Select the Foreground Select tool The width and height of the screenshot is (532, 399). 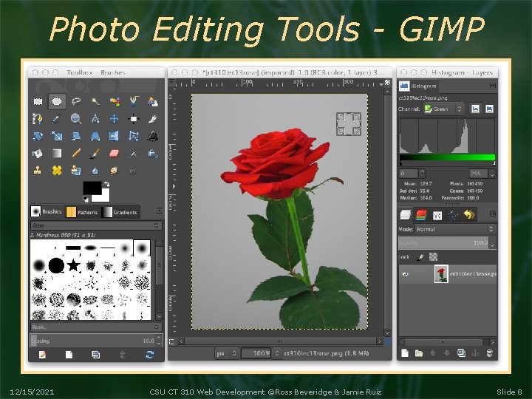pos(153,101)
